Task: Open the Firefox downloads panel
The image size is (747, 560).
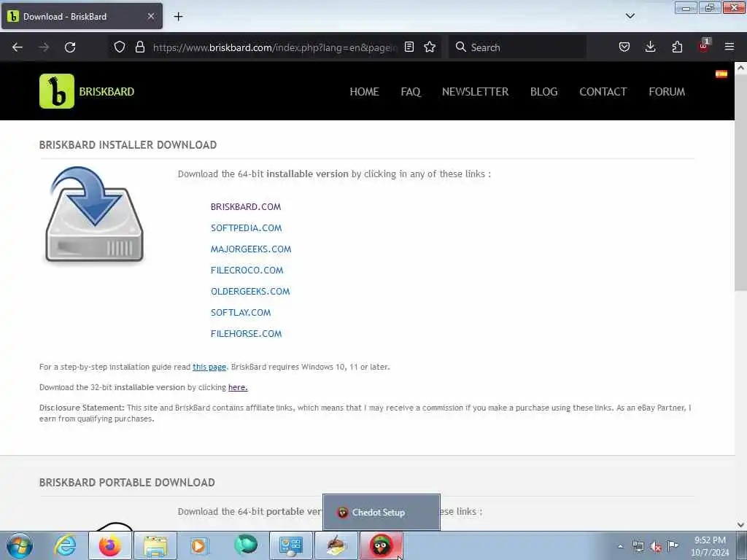Action: point(650,47)
